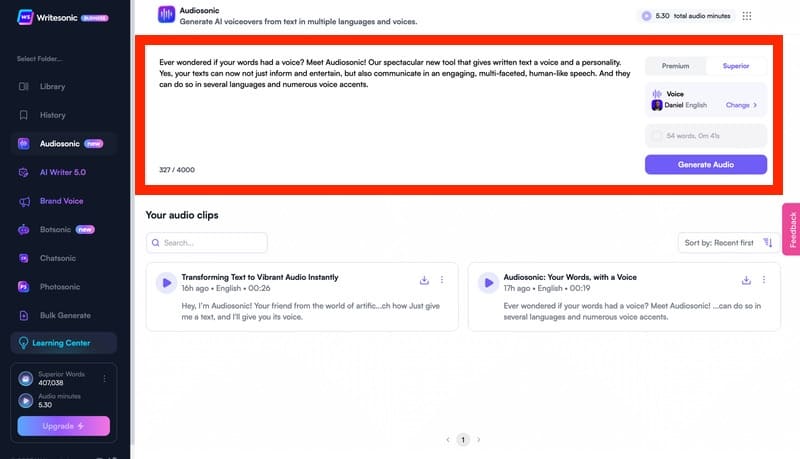Click the Library book icon

[23, 87]
